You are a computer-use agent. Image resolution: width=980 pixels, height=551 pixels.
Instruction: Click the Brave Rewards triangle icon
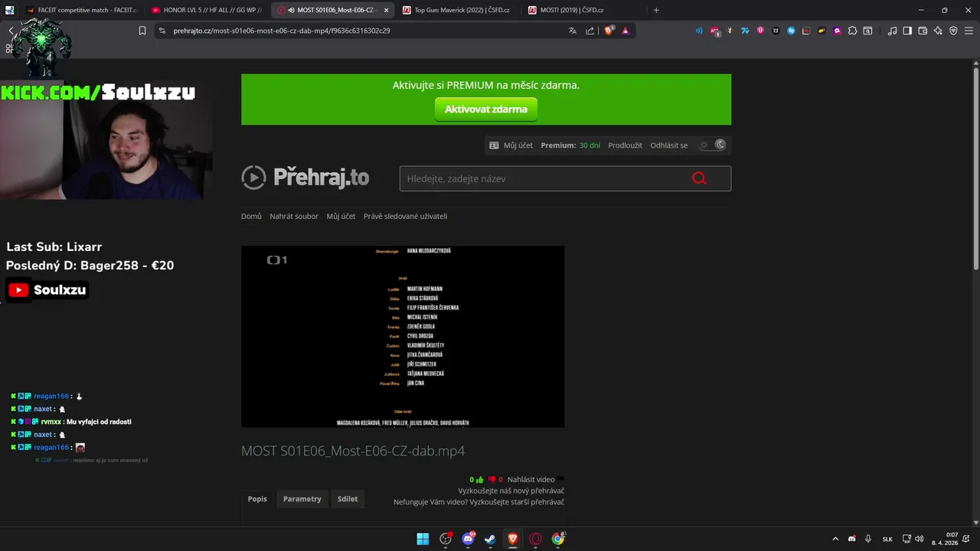[626, 31]
